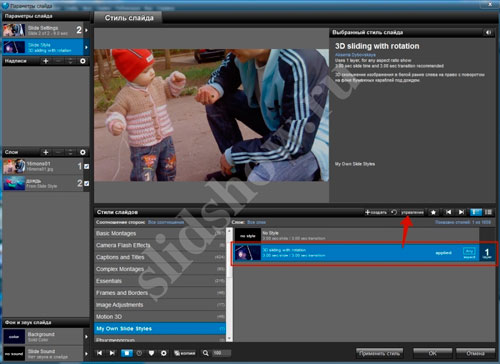This screenshot has height=364, width=500.
Task: Confirm with the OK button
Action: 433,353
